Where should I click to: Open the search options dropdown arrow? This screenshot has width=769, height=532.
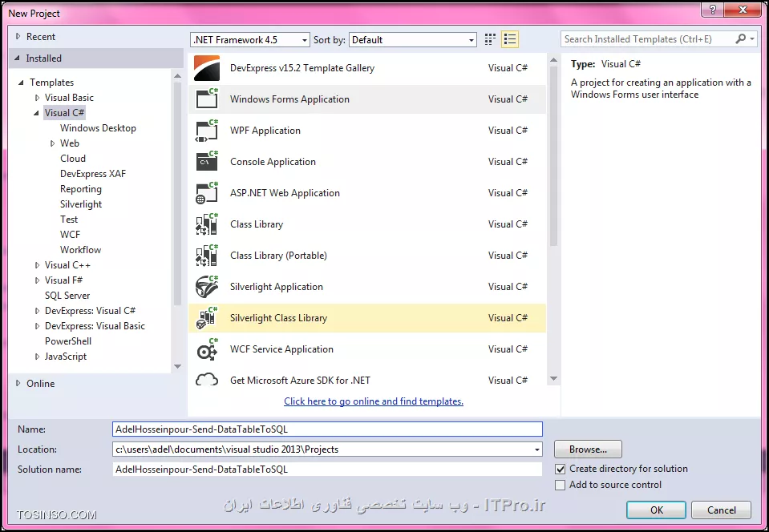coord(753,38)
